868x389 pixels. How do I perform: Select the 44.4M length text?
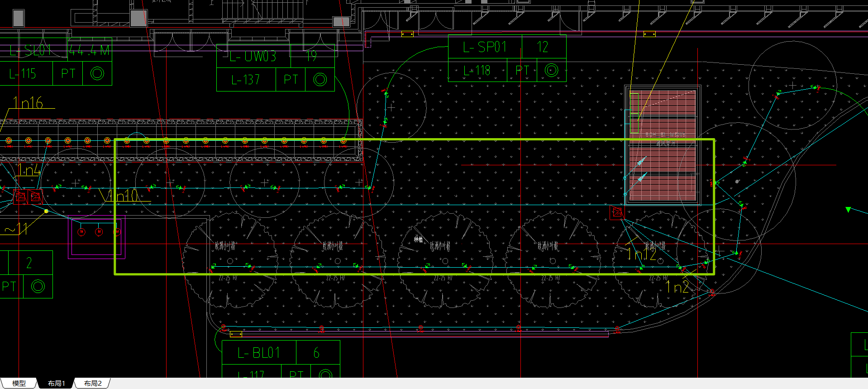(x=89, y=50)
